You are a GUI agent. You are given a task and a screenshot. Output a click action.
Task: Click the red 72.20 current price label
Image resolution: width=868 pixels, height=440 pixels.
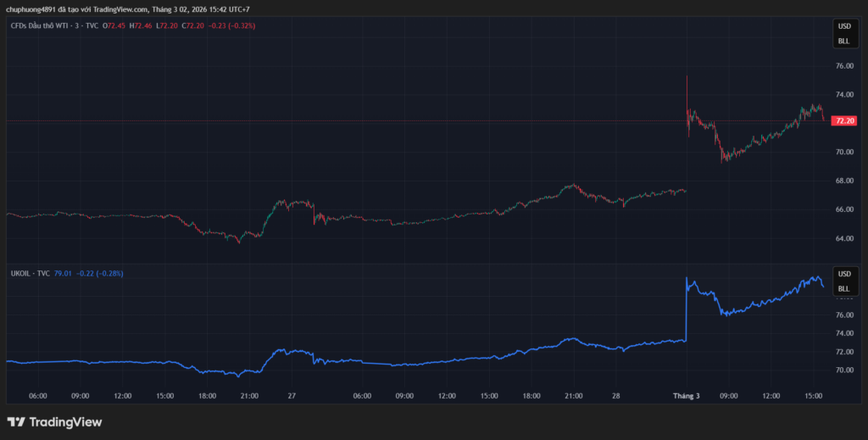pos(844,121)
